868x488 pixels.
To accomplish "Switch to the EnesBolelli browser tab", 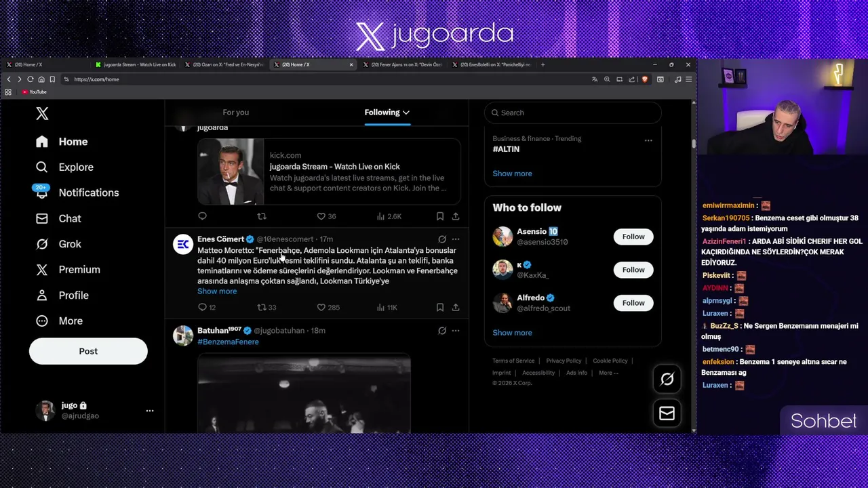I will tap(492, 64).
